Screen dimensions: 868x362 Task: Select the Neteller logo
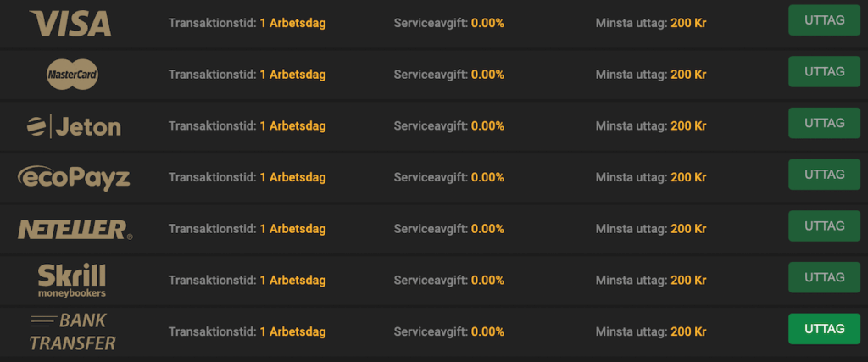click(x=75, y=229)
